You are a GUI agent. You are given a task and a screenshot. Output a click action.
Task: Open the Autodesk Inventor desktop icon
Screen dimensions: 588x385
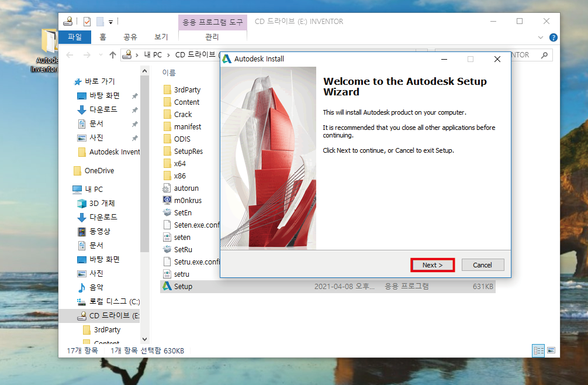click(44, 51)
